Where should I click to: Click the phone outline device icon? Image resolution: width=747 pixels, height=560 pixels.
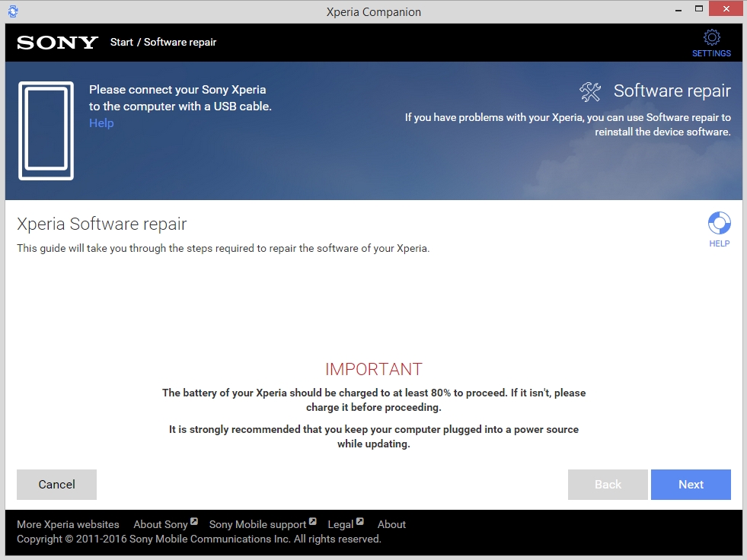(x=46, y=131)
